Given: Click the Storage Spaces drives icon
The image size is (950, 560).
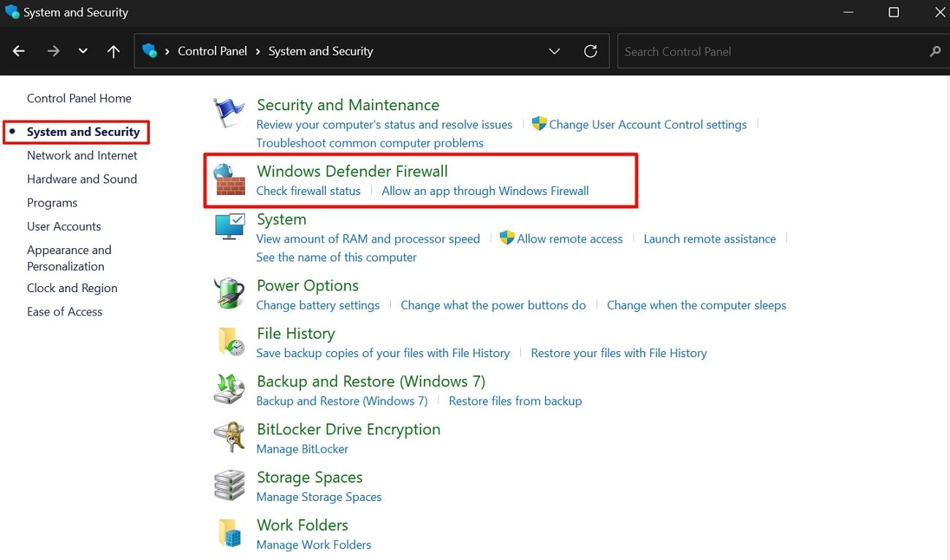Looking at the screenshot, I should click(x=229, y=485).
